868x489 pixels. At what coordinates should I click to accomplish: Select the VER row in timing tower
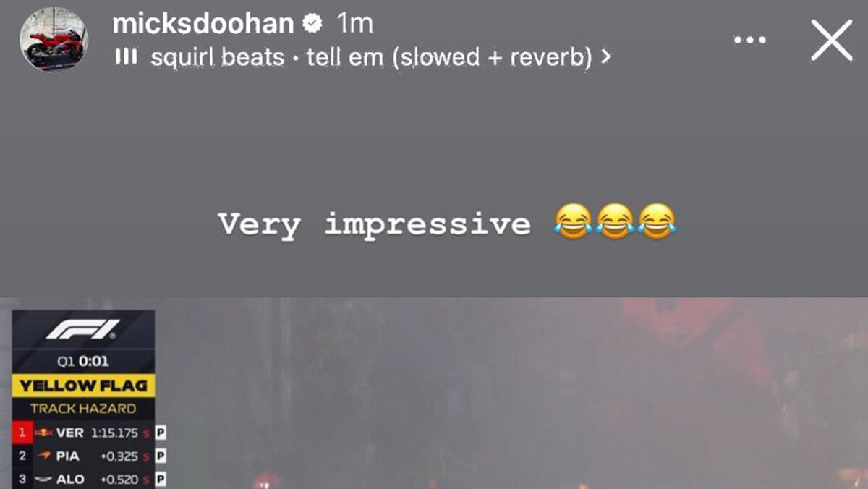(90, 433)
